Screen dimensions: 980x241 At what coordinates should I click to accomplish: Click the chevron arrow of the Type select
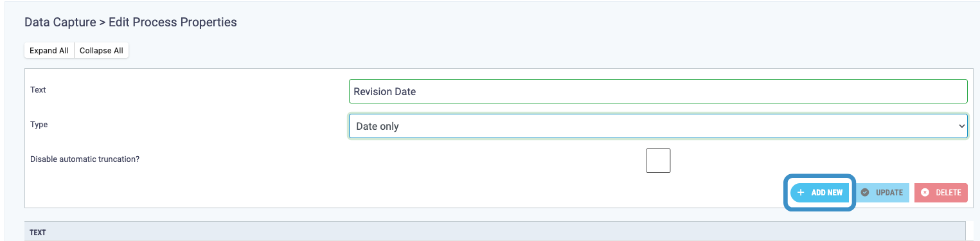click(x=961, y=127)
